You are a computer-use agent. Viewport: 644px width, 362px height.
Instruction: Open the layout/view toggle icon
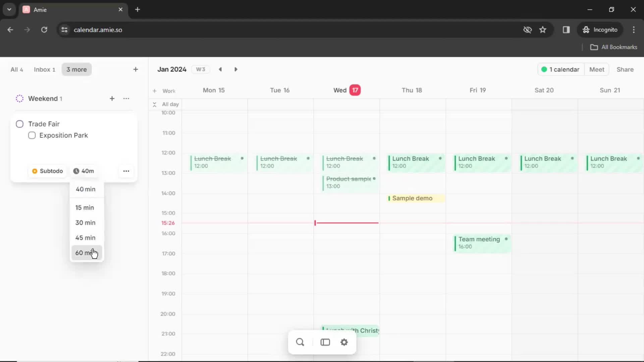pyautogui.click(x=325, y=342)
